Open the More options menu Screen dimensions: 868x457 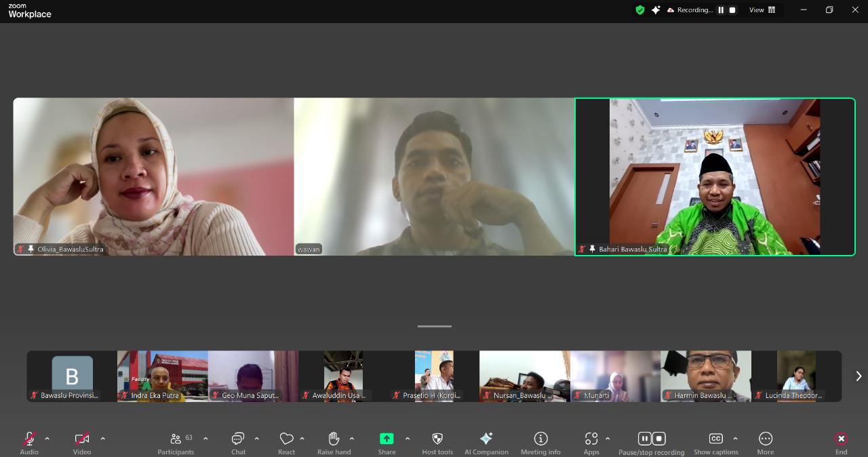point(766,439)
